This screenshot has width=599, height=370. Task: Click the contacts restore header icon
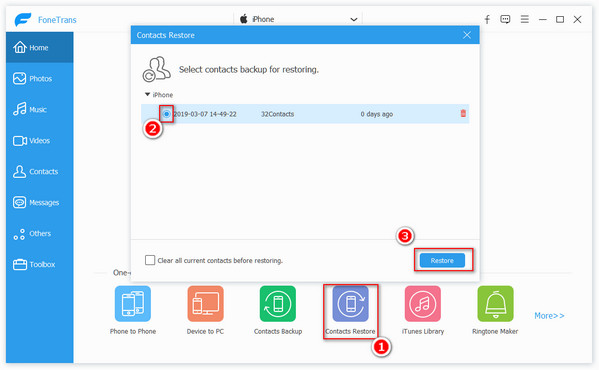point(156,69)
